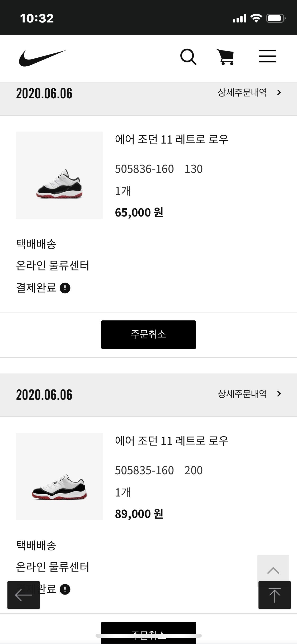Expand first order's 상세주문내역 chevron
Image resolution: width=297 pixels, height=644 pixels.
tap(279, 93)
